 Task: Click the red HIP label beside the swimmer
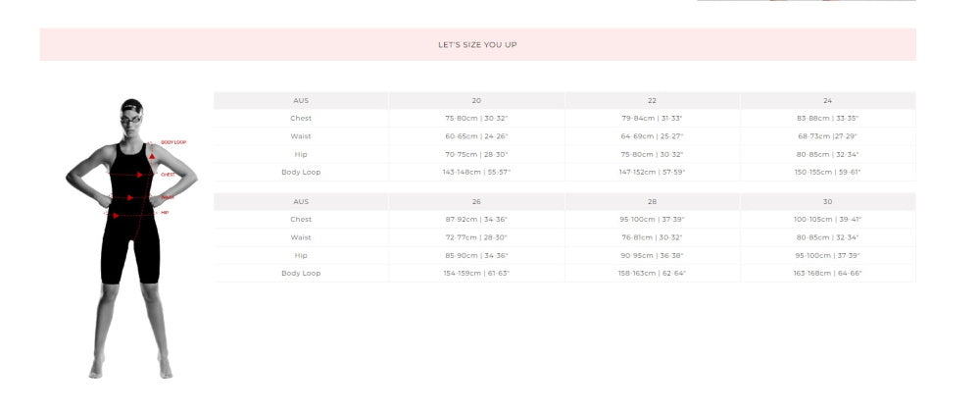pyautogui.click(x=165, y=212)
